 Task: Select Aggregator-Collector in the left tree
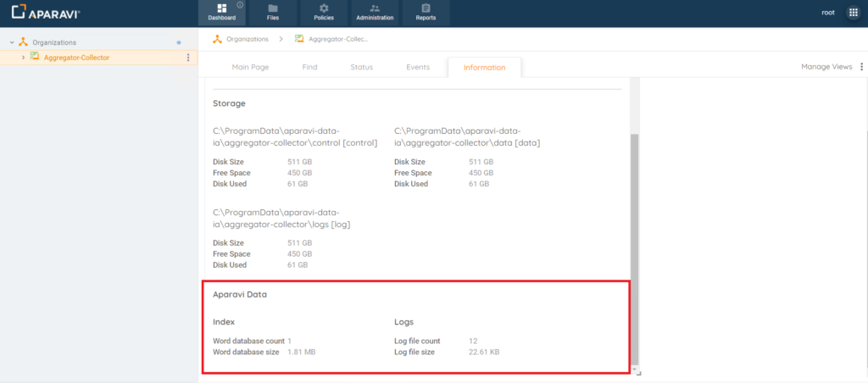(x=76, y=58)
